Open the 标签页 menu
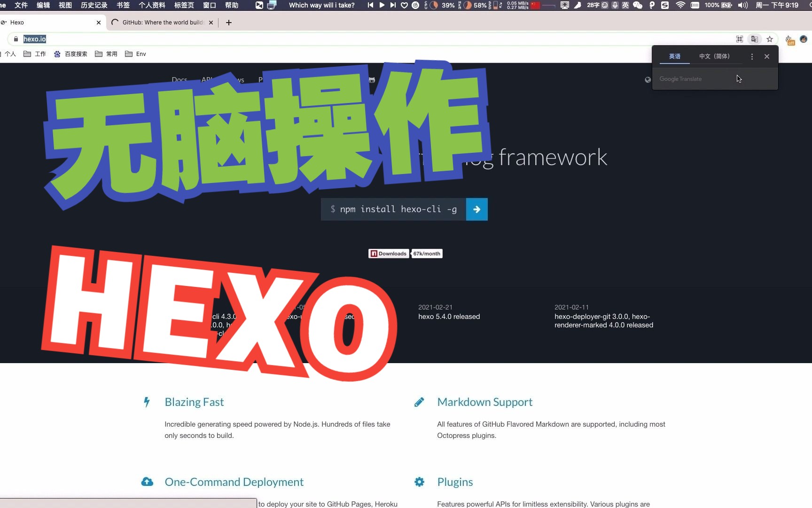 pyautogui.click(x=184, y=5)
